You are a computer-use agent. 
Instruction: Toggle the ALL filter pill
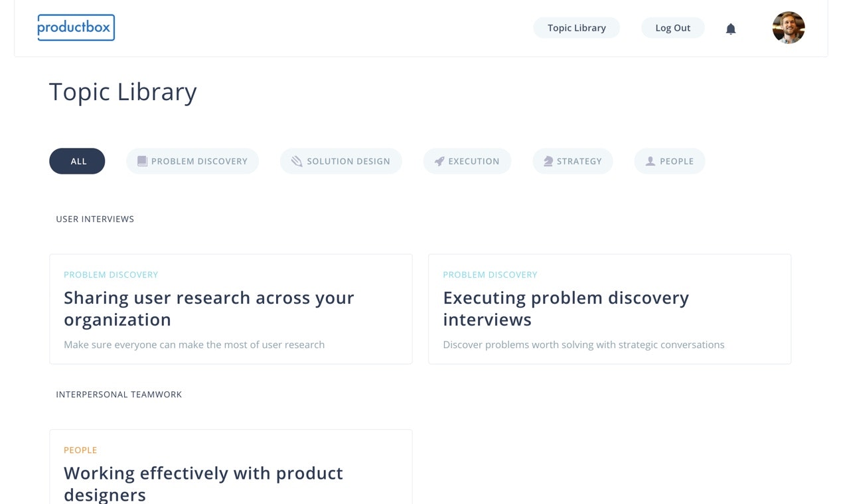click(x=77, y=160)
